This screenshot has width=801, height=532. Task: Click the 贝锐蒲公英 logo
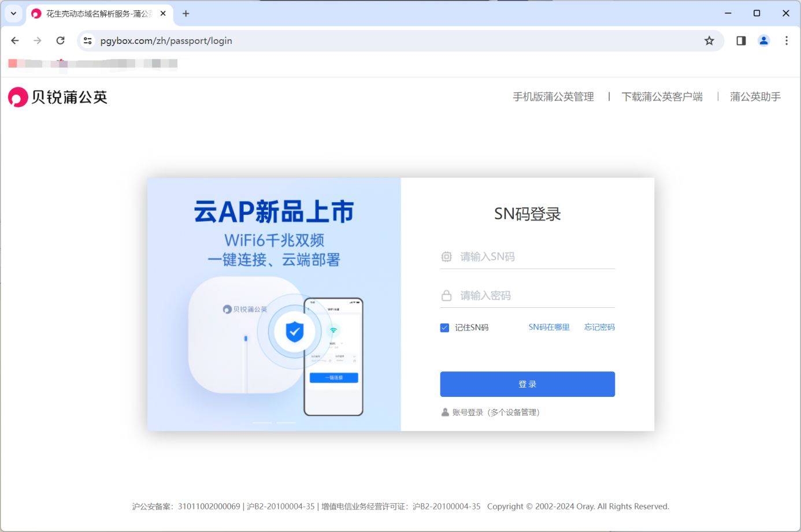[58, 97]
